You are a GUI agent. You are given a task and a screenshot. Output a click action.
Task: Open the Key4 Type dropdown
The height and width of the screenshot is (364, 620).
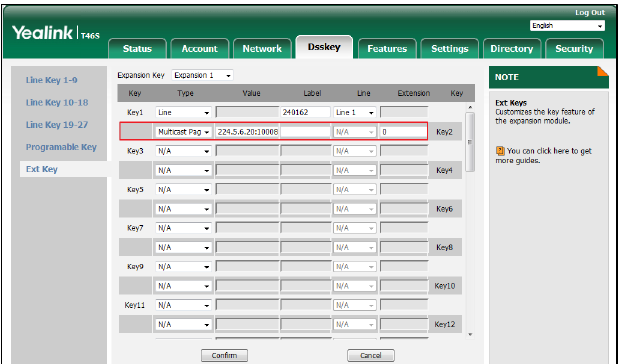pos(183,170)
